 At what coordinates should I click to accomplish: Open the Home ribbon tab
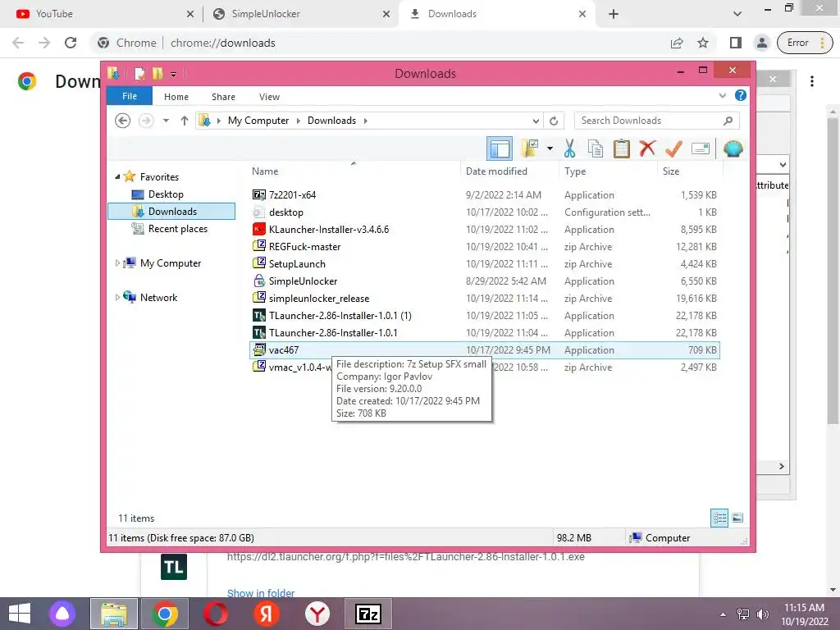coord(176,97)
